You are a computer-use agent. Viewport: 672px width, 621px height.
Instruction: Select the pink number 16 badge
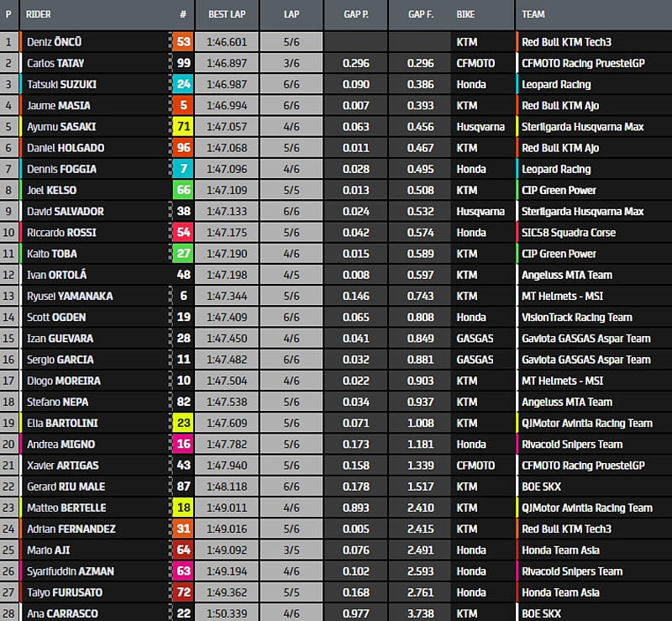pyautogui.click(x=183, y=444)
